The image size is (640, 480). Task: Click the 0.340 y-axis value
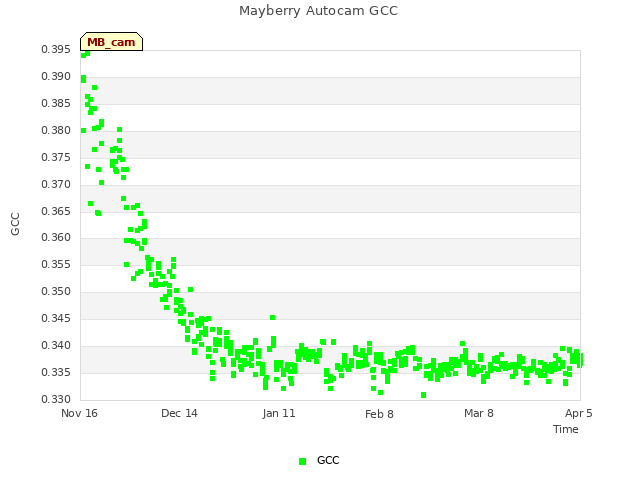(56, 346)
